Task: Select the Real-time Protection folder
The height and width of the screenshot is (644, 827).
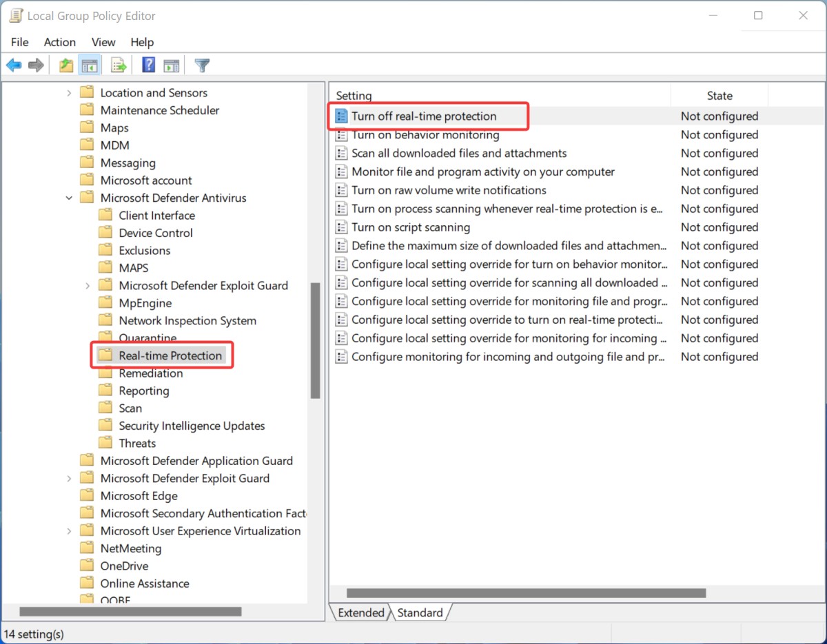Action: 170,355
